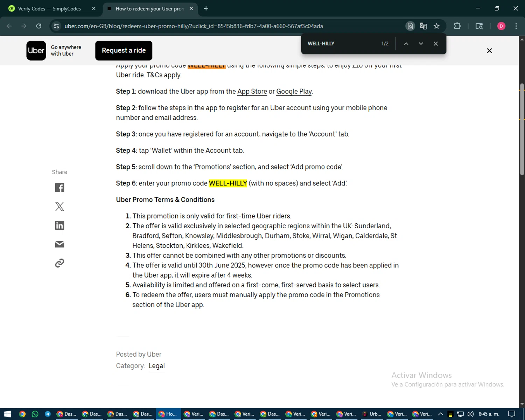This screenshot has width=525, height=420.
Task: Open the network icon in the system tray
Action: pyautogui.click(x=460, y=414)
